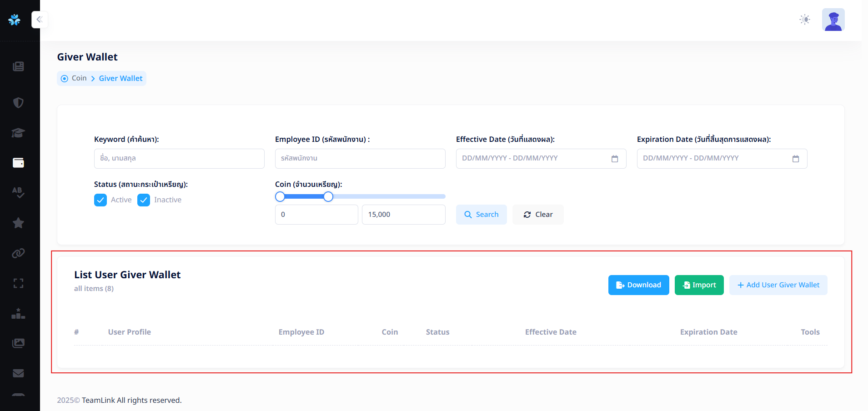Collapse the sidebar with double-chevron button
The height and width of the screenshot is (411, 868).
[x=40, y=20]
